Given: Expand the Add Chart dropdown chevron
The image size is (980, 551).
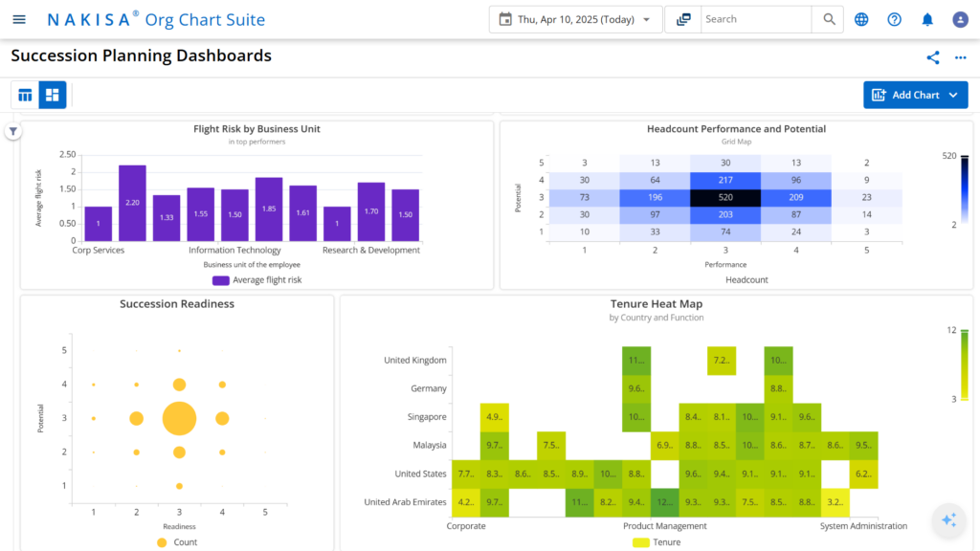Looking at the screenshot, I should pyautogui.click(x=953, y=95).
